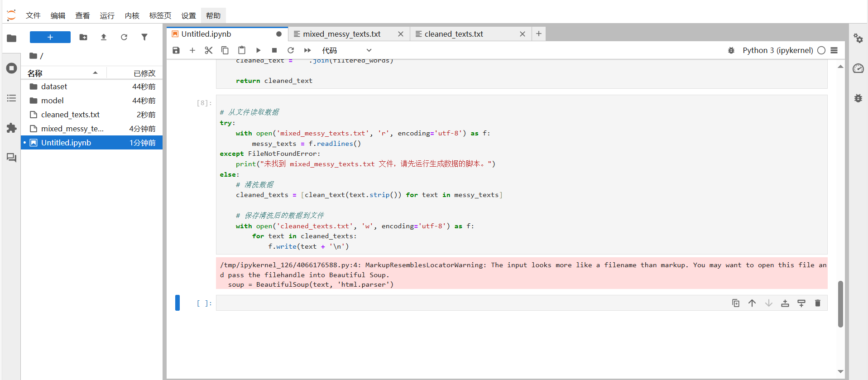868x380 pixels.
Task: Open the model folder
Action: coord(91,101)
